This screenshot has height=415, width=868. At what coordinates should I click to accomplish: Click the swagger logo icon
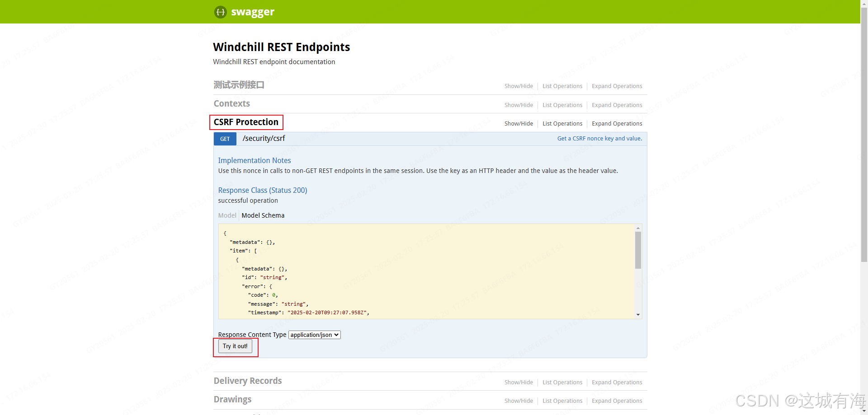(220, 12)
